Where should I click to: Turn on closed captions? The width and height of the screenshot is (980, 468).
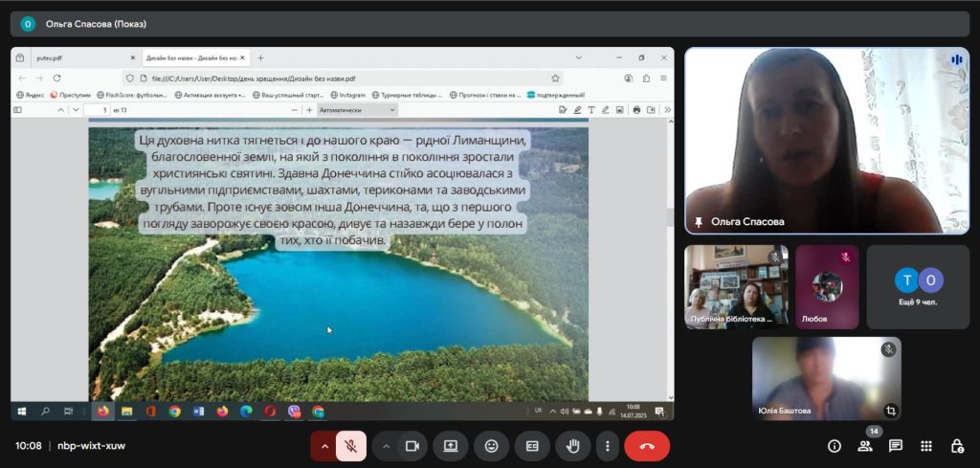tap(532, 446)
